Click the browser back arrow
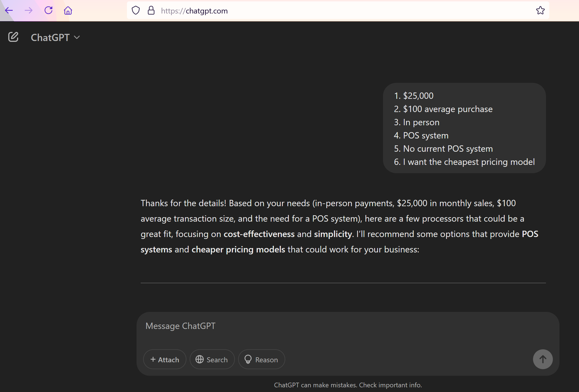 [x=9, y=10]
